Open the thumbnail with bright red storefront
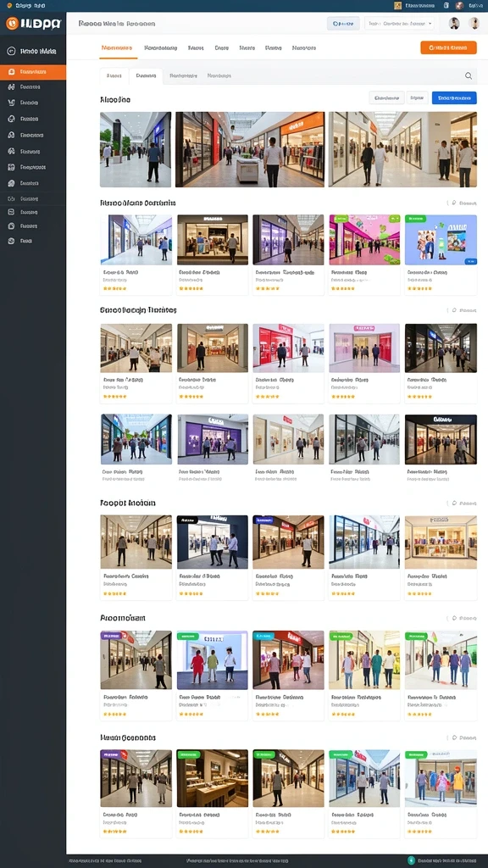The width and height of the screenshot is (488, 868). pos(288,348)
